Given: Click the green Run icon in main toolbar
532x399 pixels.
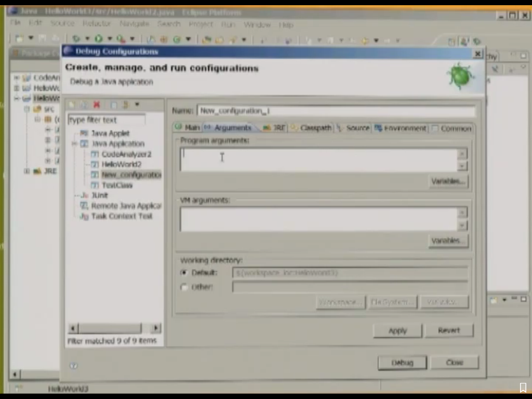Looking at the screenshot, I should (x=99, y=38).
